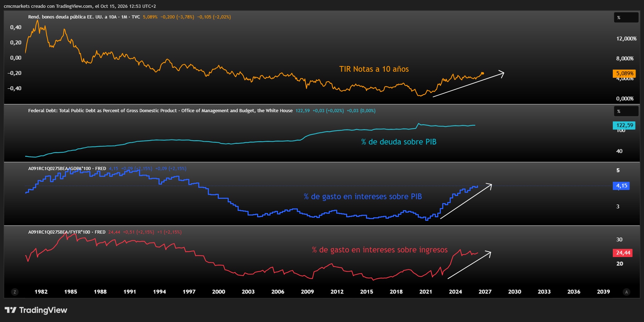Click the 122,59 value in the Federal Debt legend
The width and height of the screenshot is (644, 322).
(x=302, y=111)
